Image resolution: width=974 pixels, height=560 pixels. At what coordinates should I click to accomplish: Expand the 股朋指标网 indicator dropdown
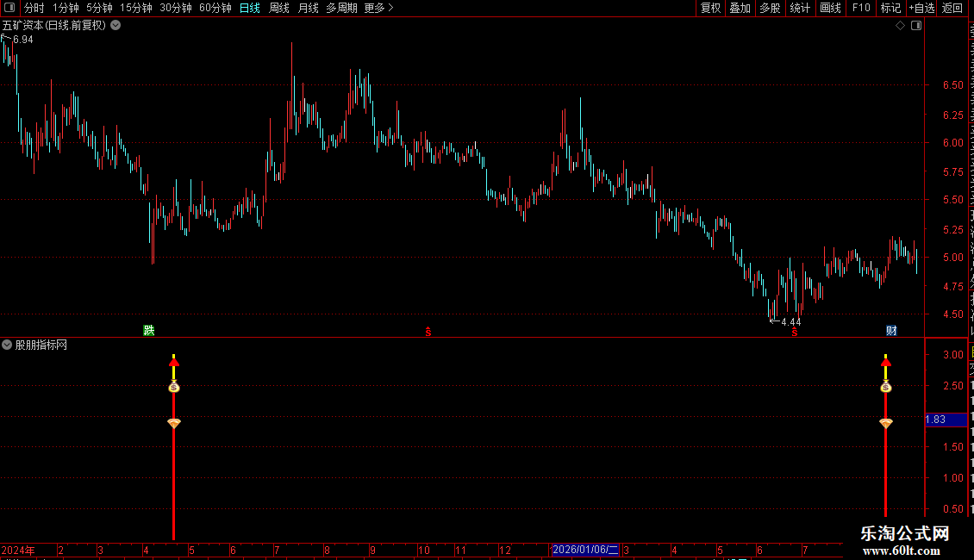[x=7, y=345]
